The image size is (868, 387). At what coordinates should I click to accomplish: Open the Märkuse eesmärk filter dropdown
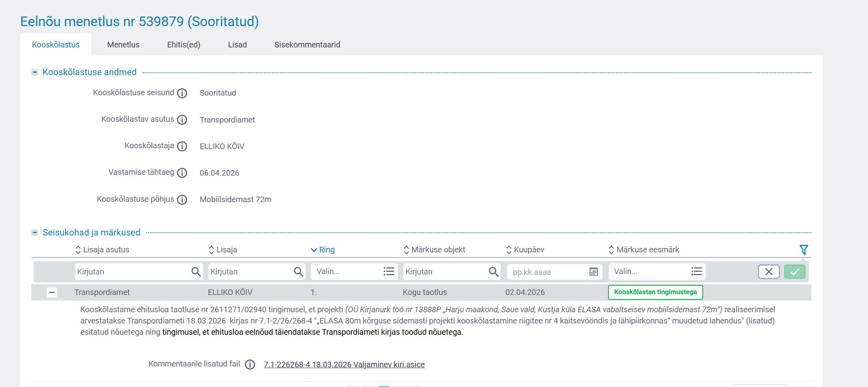click(x=657, y=272)
